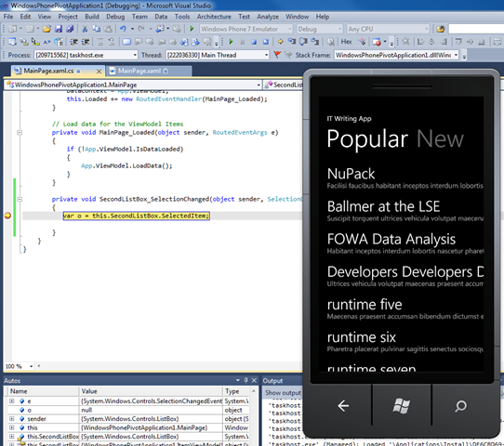Pin the Autos window
This screenshot has width=504, height=446.
tap(245, 381)
